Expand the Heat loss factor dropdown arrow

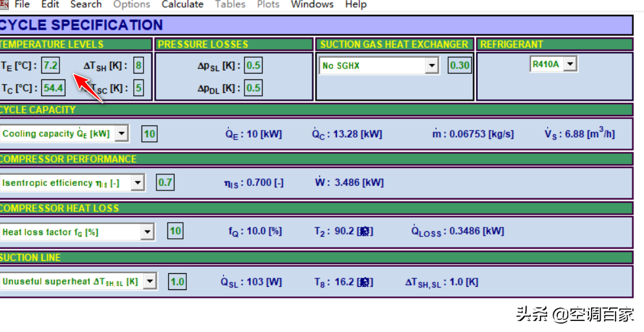point(147,233)
